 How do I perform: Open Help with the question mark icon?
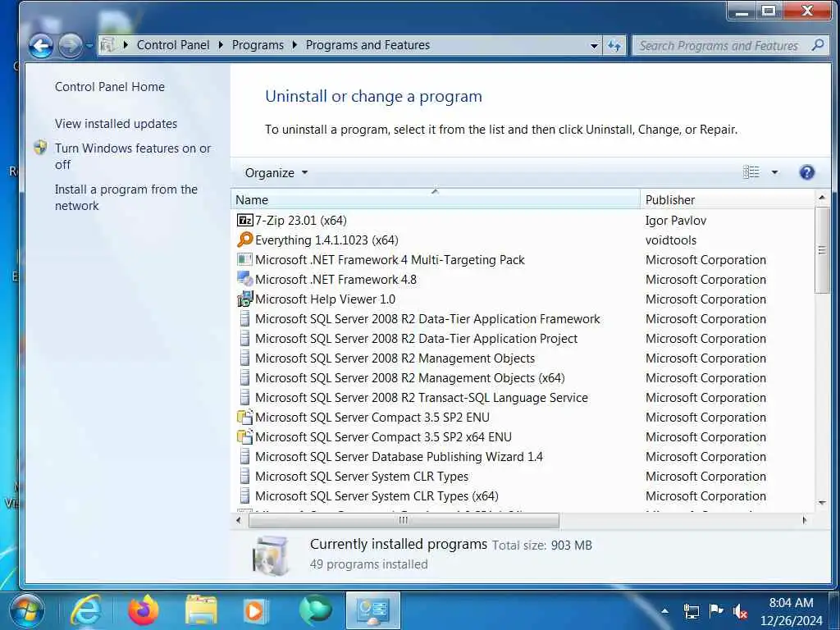[x=807, y=172]
